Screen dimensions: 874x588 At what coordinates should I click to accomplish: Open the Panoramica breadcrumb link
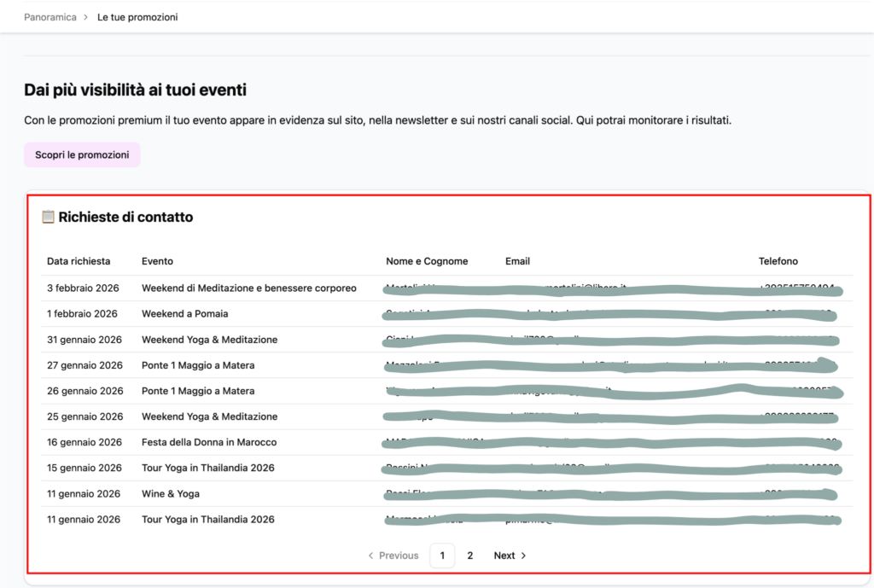coord(50,16)
